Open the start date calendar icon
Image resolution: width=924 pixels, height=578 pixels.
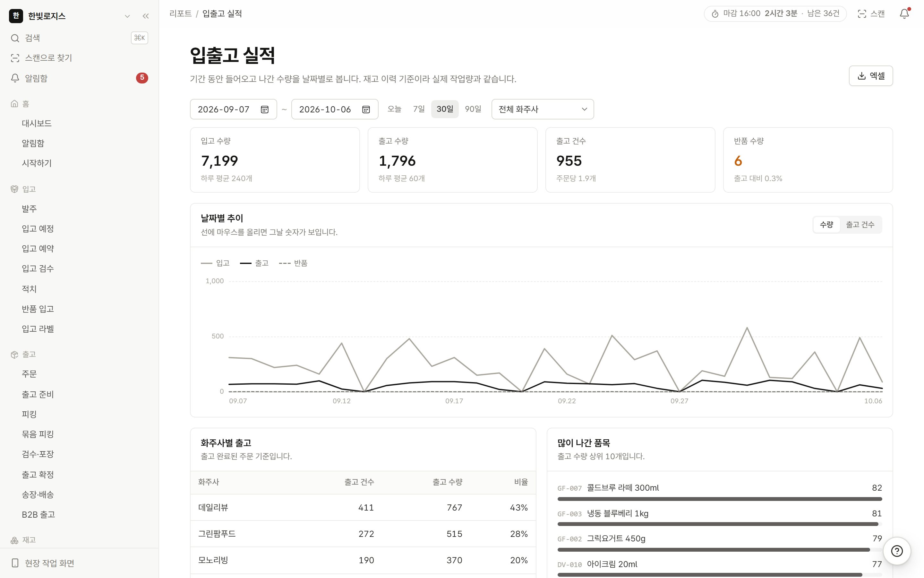point(264,110)
